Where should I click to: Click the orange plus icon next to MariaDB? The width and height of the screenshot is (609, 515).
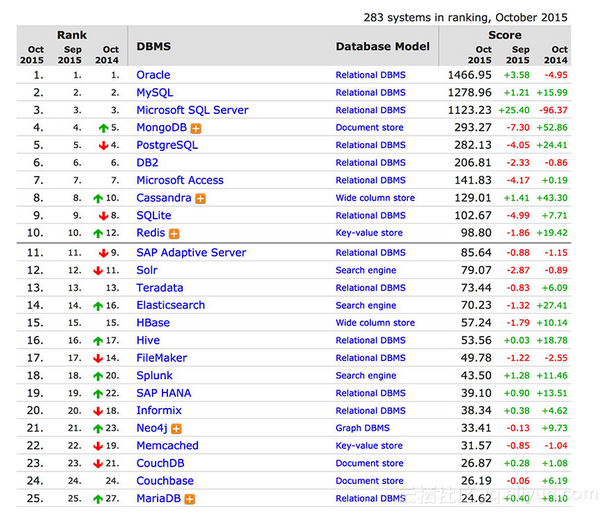pos(190,499)
